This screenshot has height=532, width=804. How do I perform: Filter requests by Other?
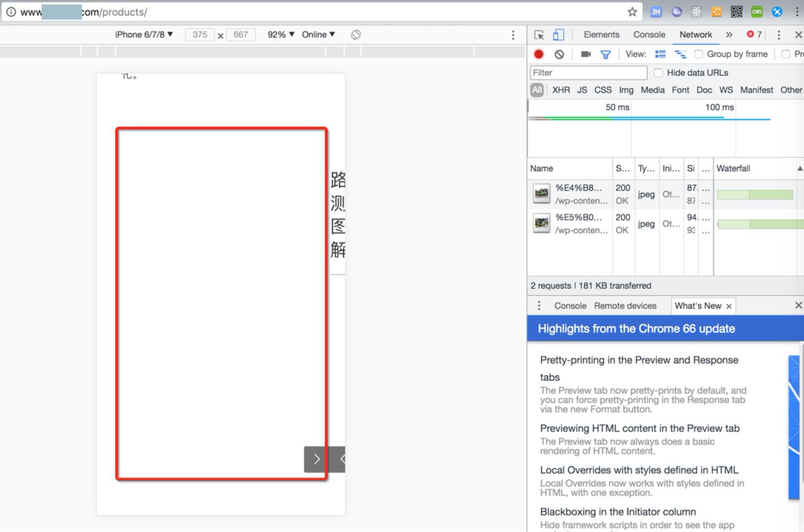tap(791, 90)
